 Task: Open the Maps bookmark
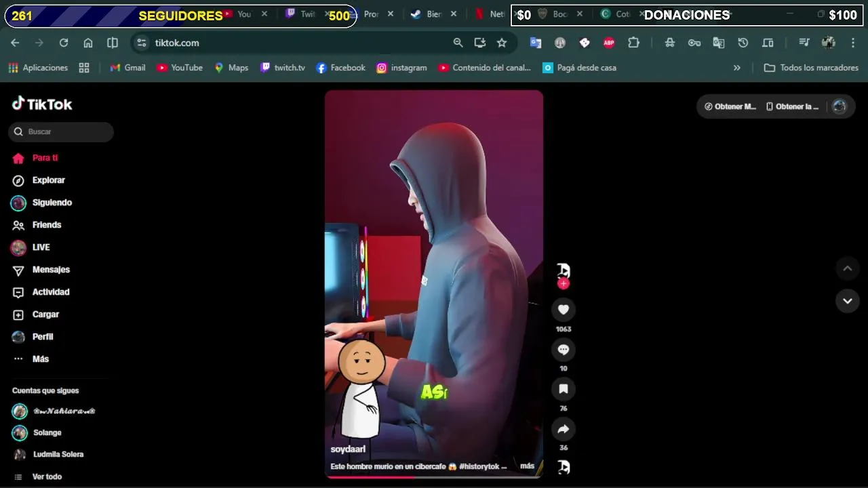click(231, 68)
